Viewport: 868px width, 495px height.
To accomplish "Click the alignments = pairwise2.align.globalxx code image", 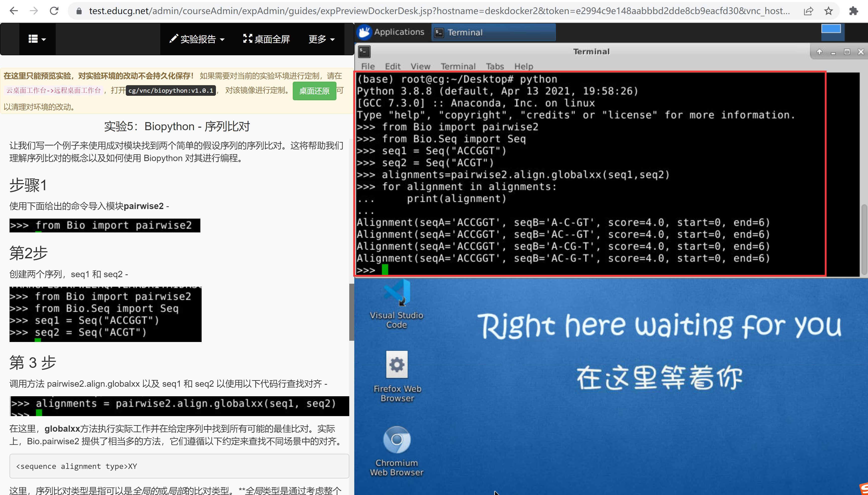I will [179, 406].
